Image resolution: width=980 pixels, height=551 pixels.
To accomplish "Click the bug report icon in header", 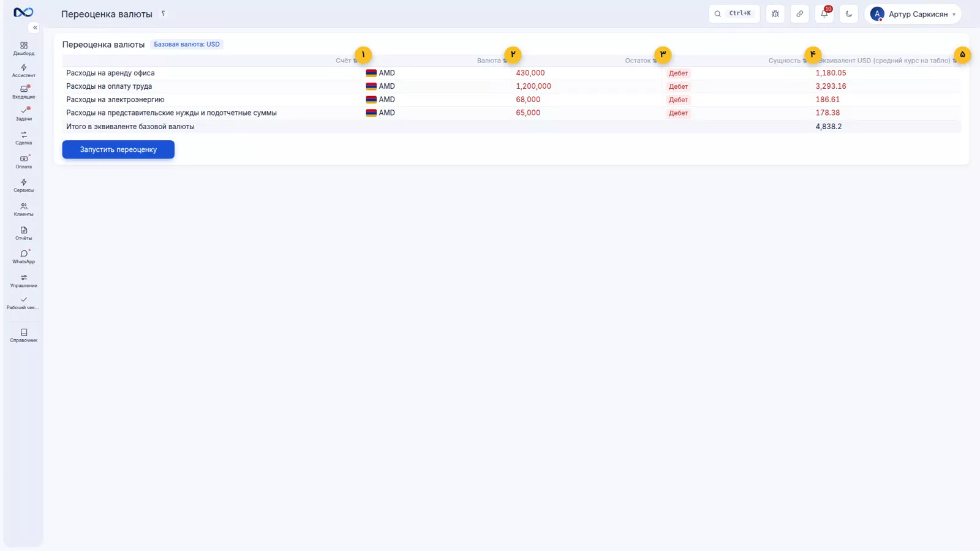I will tap(775, 13).
